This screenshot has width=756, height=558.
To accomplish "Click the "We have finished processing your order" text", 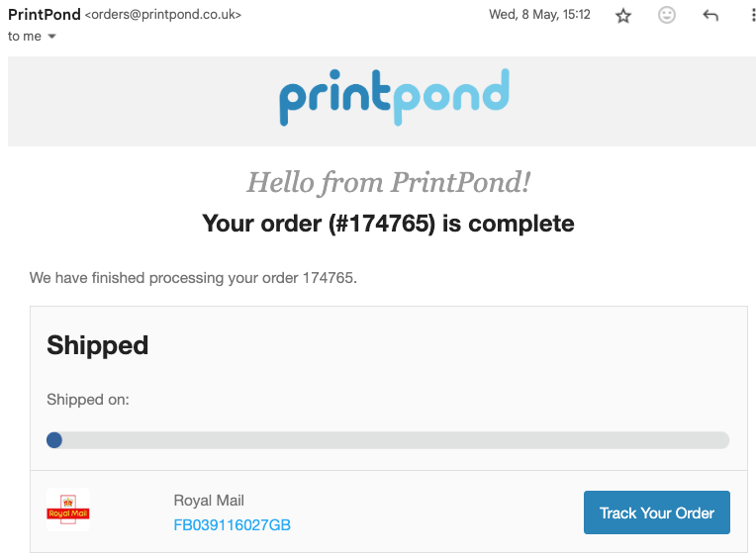I will (193, 278).
